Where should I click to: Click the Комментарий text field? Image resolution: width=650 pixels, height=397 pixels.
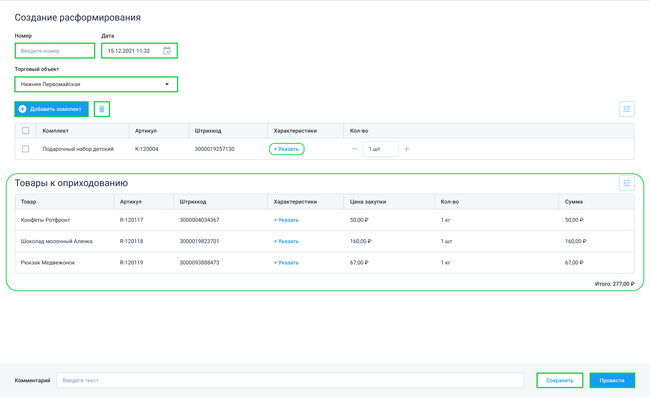click(290, 380)
